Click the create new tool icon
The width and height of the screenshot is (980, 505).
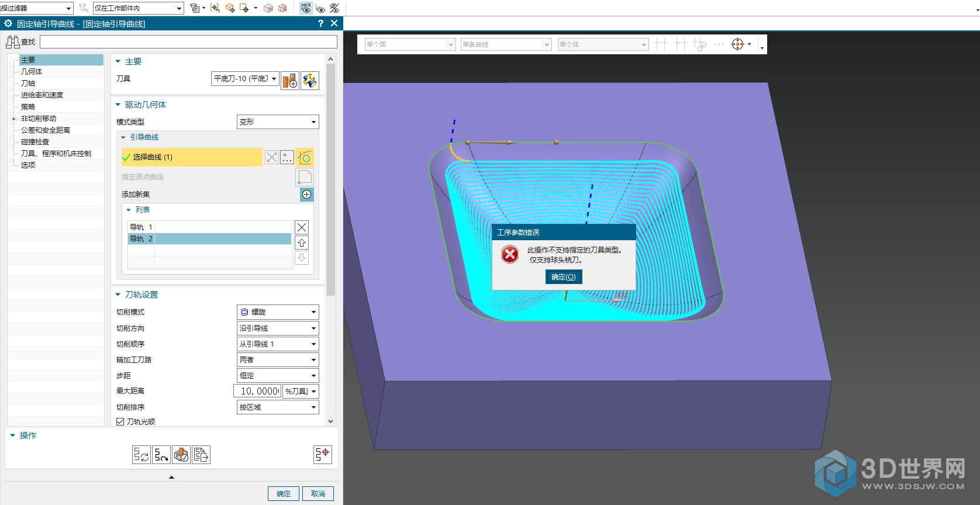pyautogui.click(x=290, y=81)
